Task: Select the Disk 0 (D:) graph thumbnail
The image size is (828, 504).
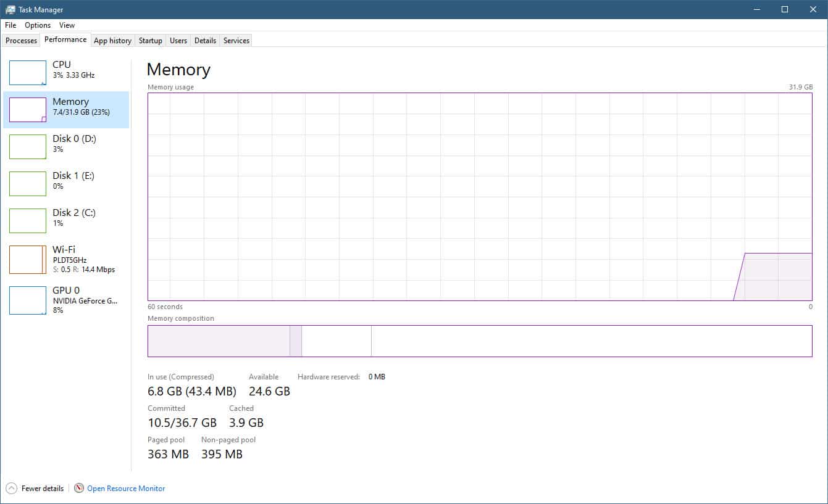Action: tap(28, 147)
